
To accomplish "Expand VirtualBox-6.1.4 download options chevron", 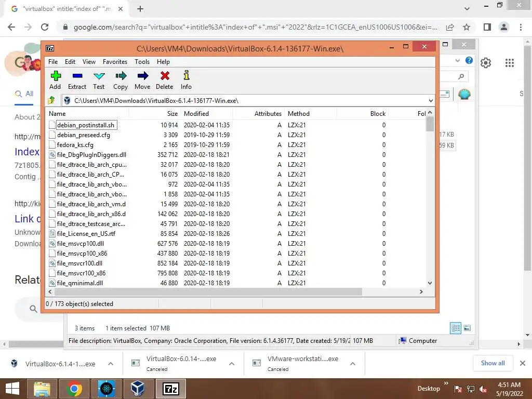I will (111, 364).
